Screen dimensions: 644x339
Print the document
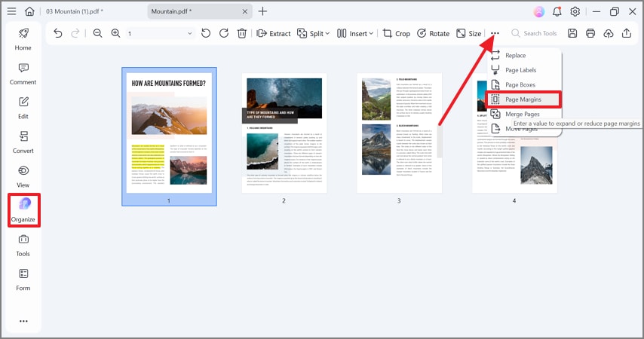590,33
